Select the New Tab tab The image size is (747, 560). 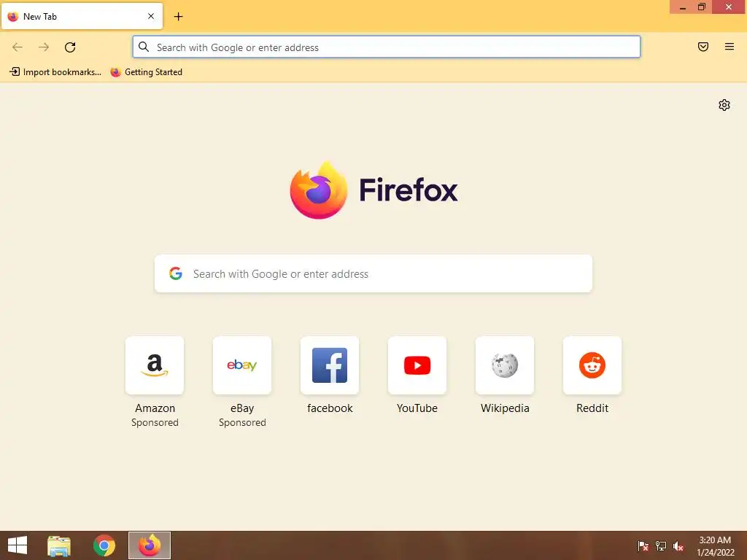82,16
